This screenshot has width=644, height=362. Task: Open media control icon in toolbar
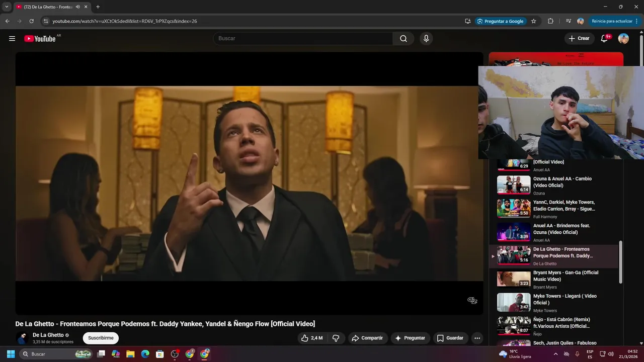click(x=569, y=21)
